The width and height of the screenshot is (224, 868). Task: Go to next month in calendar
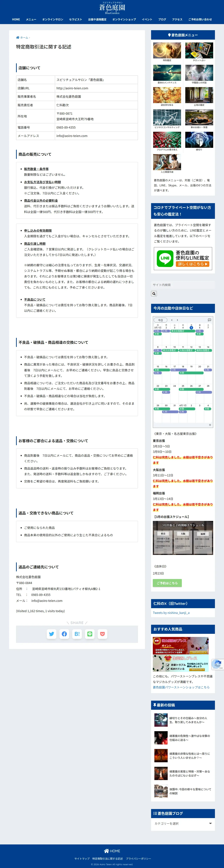point(178,320)
